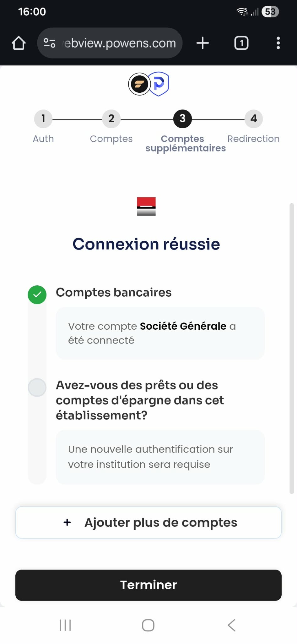This screenshot has height=644, width=297.
Task: Jump to step 4 Redirection
Action: (254, 119)
